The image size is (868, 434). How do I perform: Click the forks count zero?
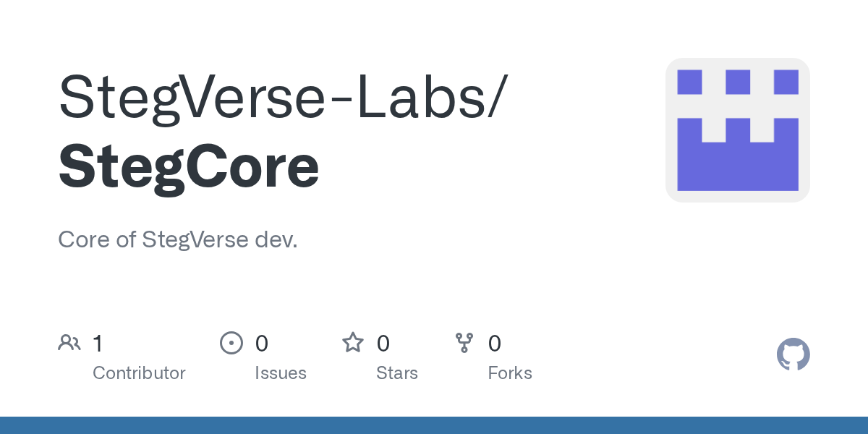point(495,344)
